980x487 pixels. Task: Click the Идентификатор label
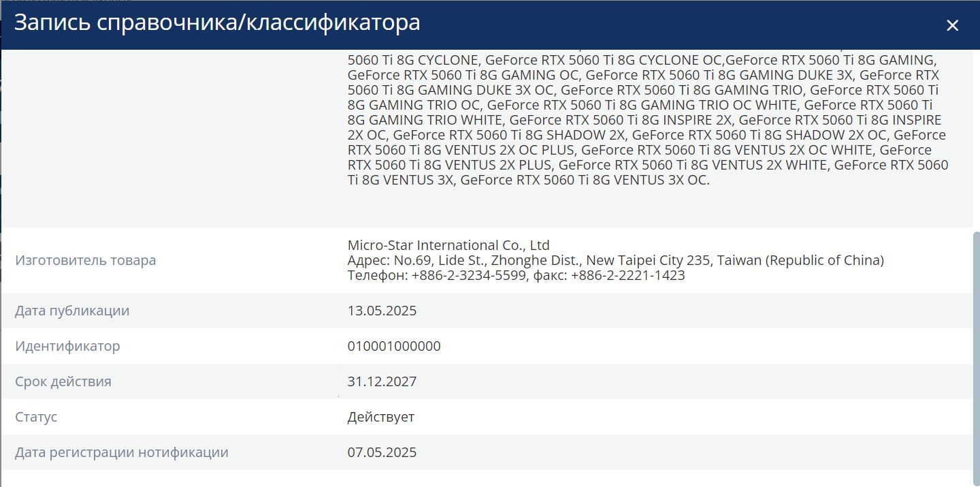pos(67,346)
